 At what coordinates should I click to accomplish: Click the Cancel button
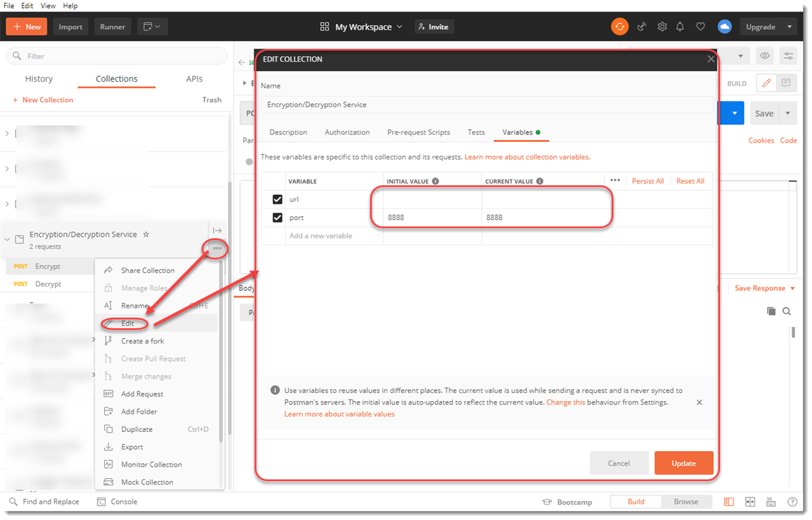618,463
